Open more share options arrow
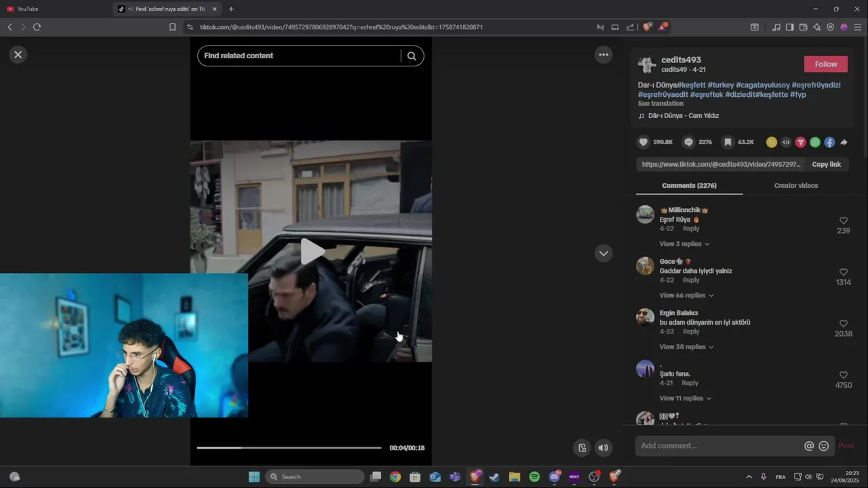The width and height of the screenshot is (868, 488). (844, 142)
